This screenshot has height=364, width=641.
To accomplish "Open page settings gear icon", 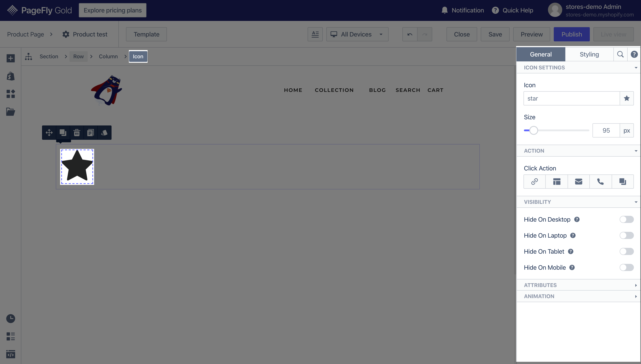I will [66, 34].
